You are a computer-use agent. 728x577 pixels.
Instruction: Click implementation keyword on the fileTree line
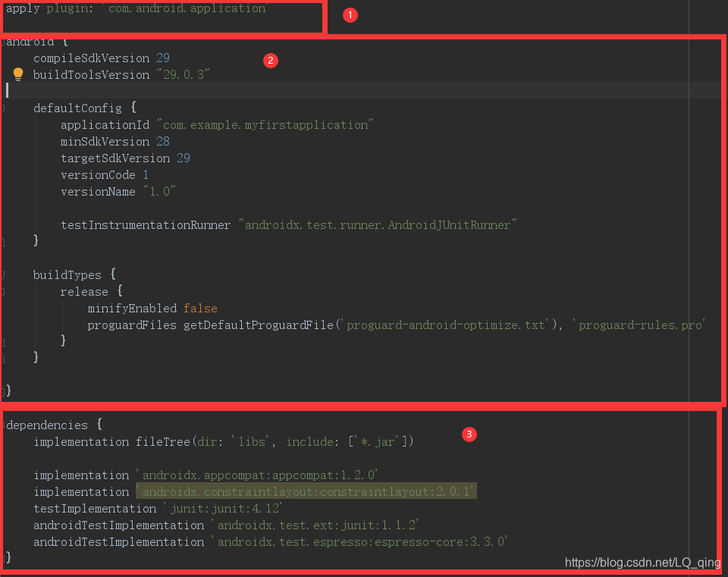tap(81, 441)
